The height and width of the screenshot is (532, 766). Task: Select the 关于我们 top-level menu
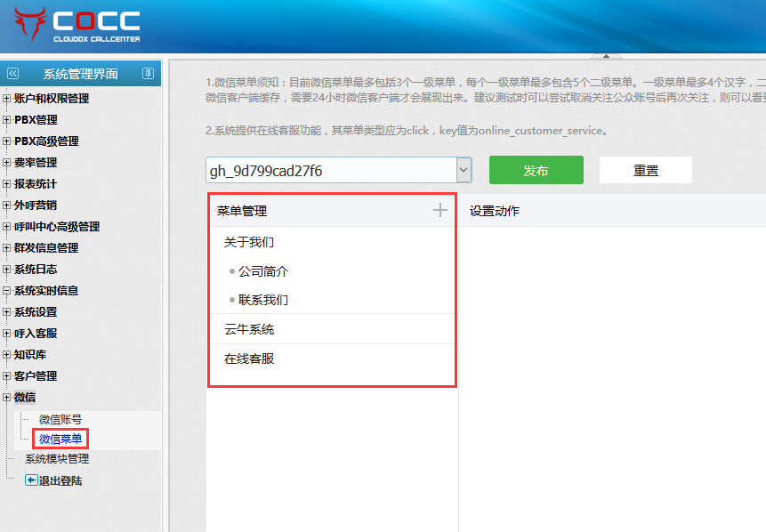(x=249, y=242)
